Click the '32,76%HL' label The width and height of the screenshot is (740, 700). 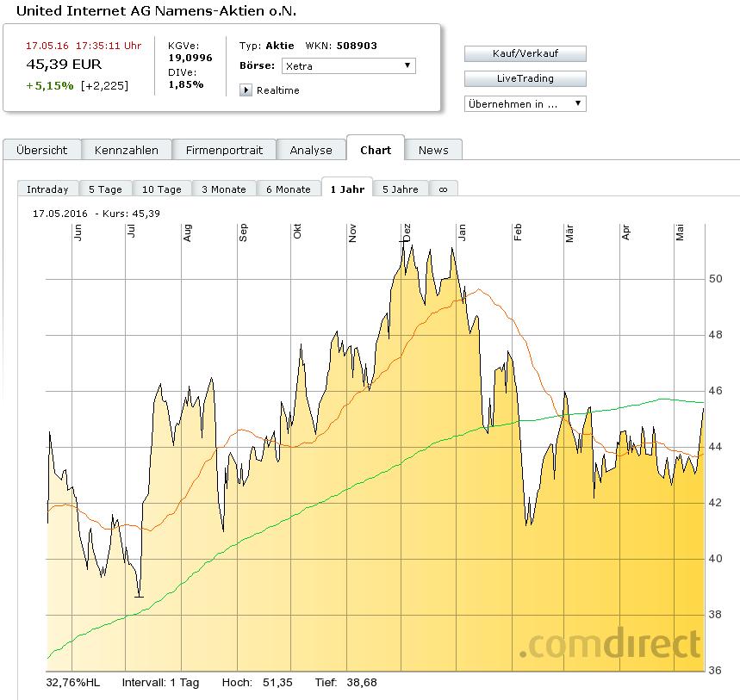click(x=72, y=683)
